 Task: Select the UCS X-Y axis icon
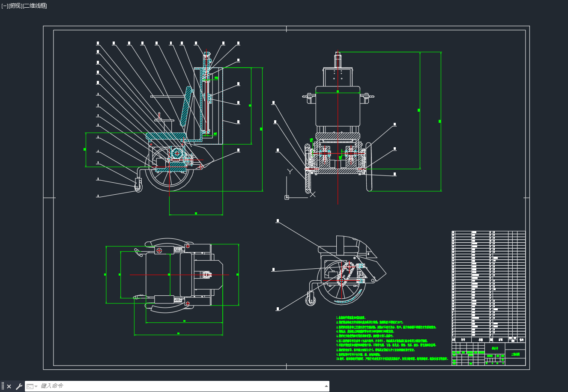click(300, 184)
